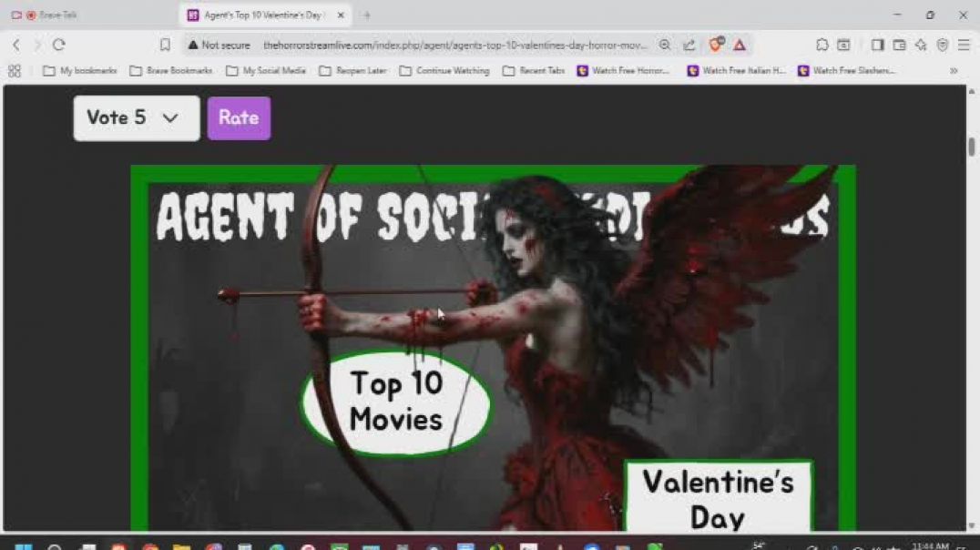Open the zoom magnifier in address bar

pyautogui.click(x=665, y=45)
